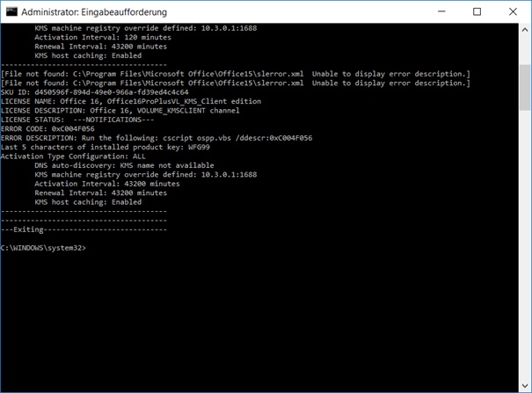Open the command prompt system menu icon
The width and height of the screenshot is (532, 393).
pos(11,11)
